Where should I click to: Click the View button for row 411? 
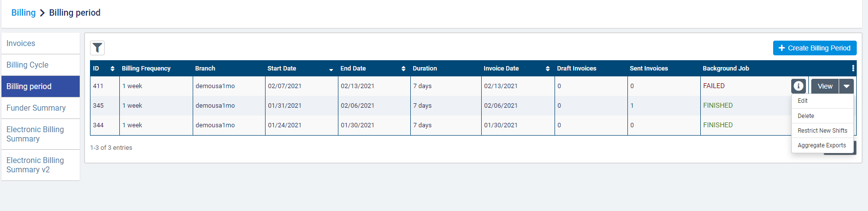click(825, 86)
